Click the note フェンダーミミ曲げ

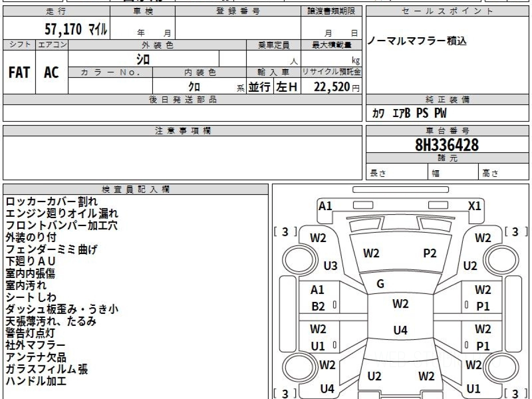(51, 250)
